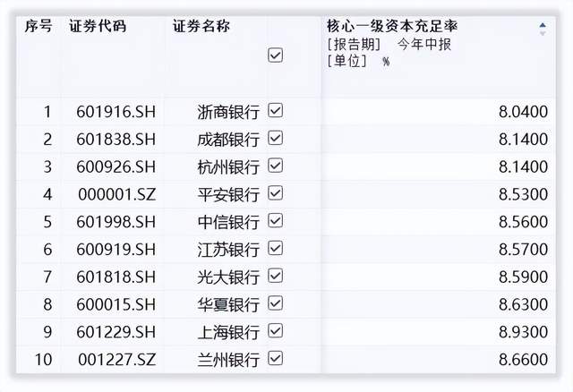Click the 杭州银行 name cell
573x392 pixels.
pyautogui.click(x=228, y=167)
